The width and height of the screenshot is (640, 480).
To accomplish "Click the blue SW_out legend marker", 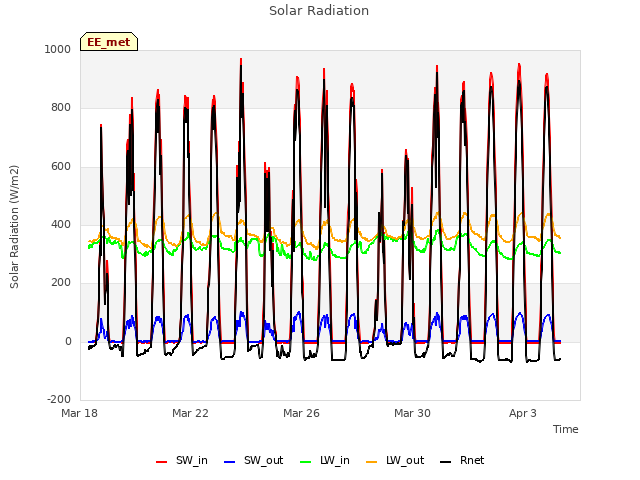I will tap(230, 462).
